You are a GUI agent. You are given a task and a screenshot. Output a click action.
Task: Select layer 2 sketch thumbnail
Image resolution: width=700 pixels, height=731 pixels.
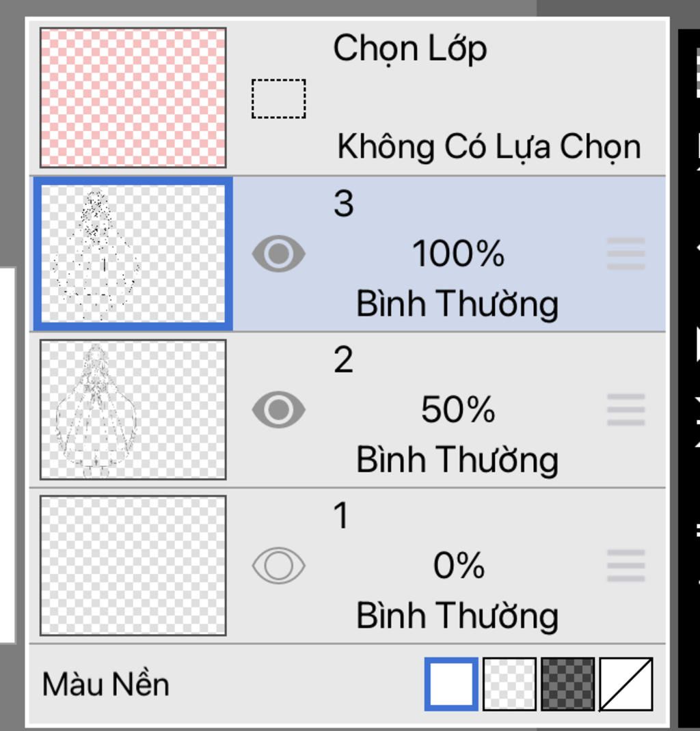[133, 410]
